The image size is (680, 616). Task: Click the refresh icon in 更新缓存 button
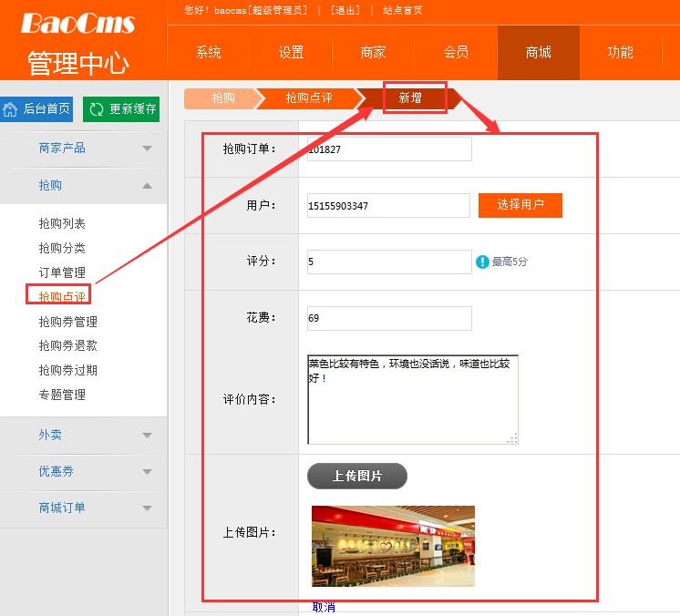pos(97,109)
